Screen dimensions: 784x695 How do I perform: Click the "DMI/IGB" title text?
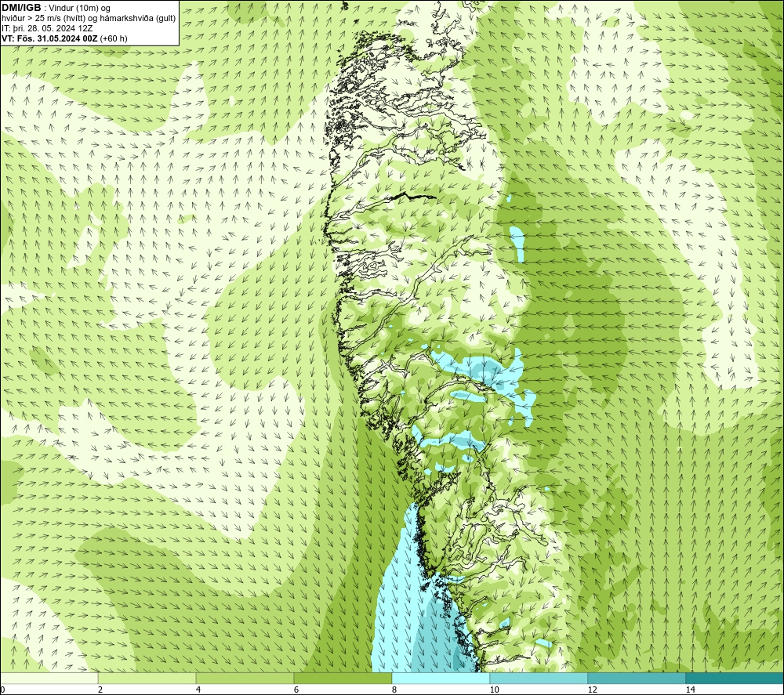click(21, 8)
